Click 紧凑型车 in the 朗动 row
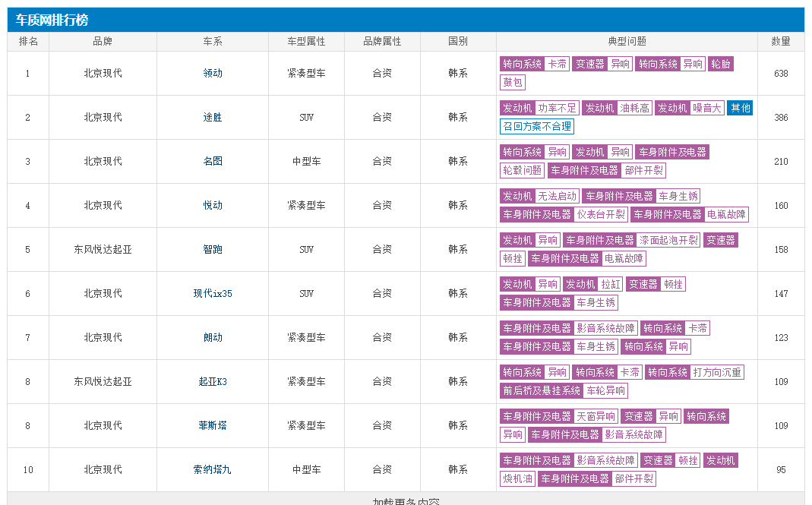Image resolution: width=812 pixels, height=505 pixels. [306, 338]
